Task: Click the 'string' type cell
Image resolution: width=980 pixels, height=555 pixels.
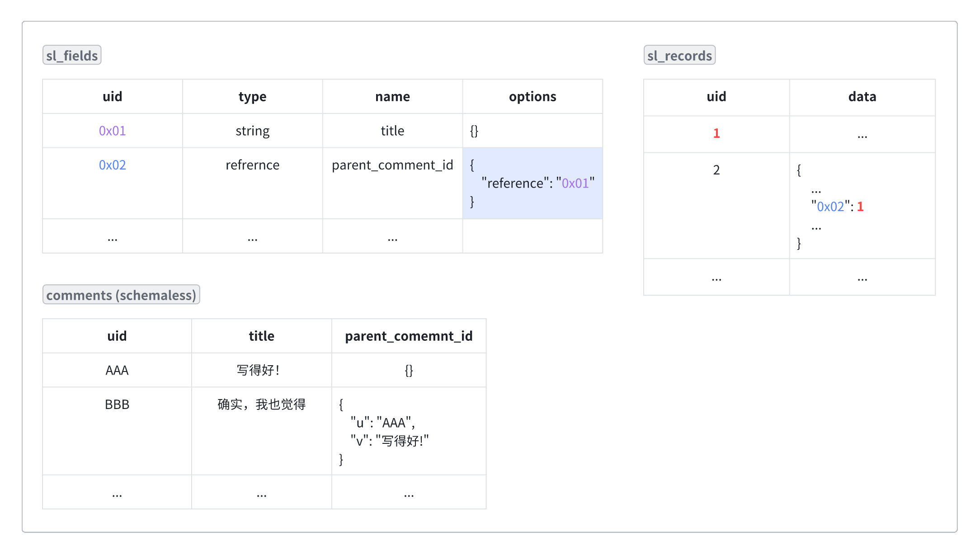Action: coord(252,131)
